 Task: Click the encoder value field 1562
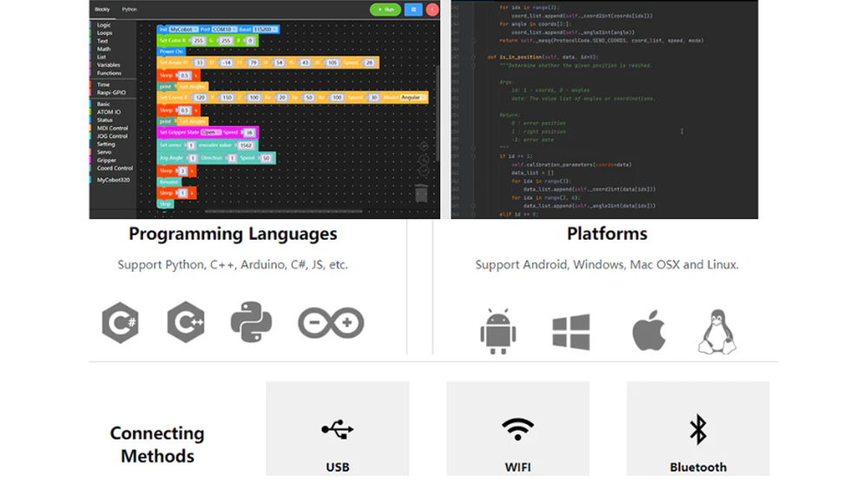(x=247, y=145)
